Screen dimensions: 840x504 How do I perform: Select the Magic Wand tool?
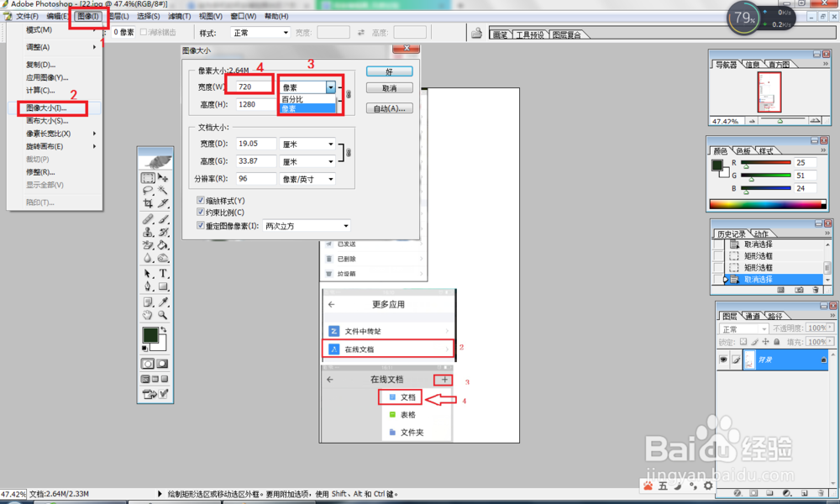pos(164,190)
